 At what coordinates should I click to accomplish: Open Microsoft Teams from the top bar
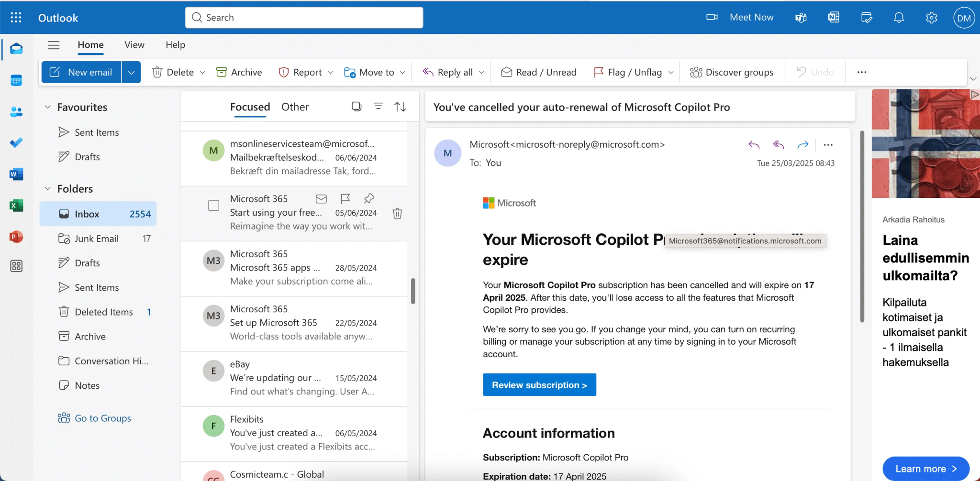point(800,17)
